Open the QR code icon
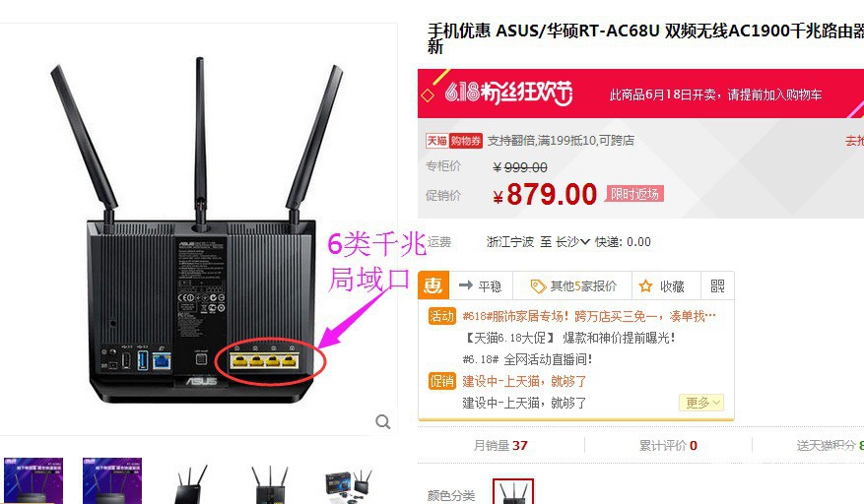The image size is (864, 504). point(717,285)
